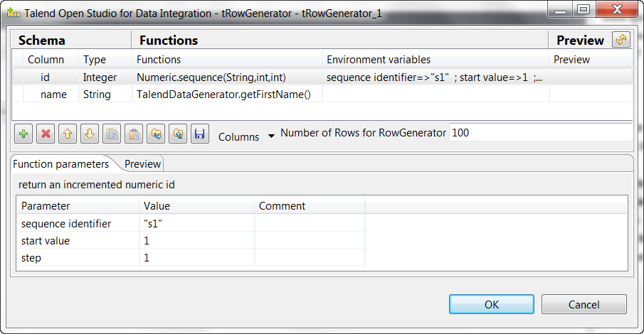Click the paste columns icon
644x334 pixels.
(134, 133)
